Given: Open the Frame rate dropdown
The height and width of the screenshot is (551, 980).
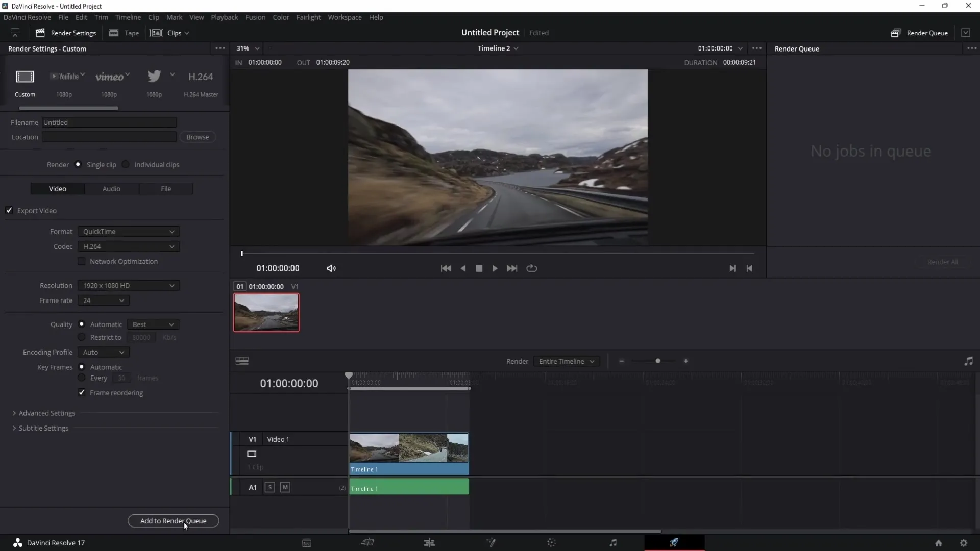Looking at the screenshot, I should pos(104,300).
